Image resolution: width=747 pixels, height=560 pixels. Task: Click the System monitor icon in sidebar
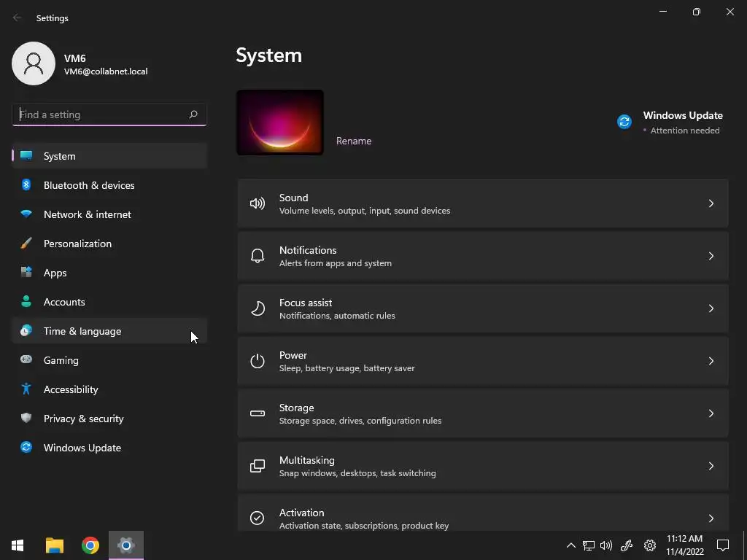[x=26, y=156]
